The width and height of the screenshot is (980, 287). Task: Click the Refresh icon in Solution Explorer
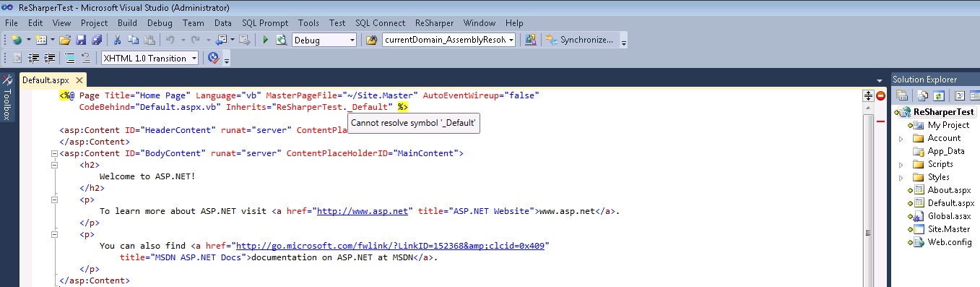click(x=938, y=95)
